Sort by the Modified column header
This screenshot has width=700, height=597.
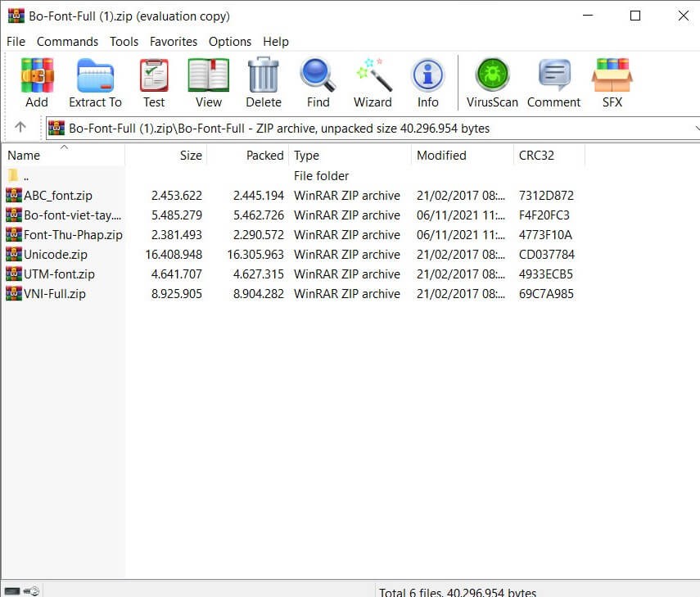463,155
